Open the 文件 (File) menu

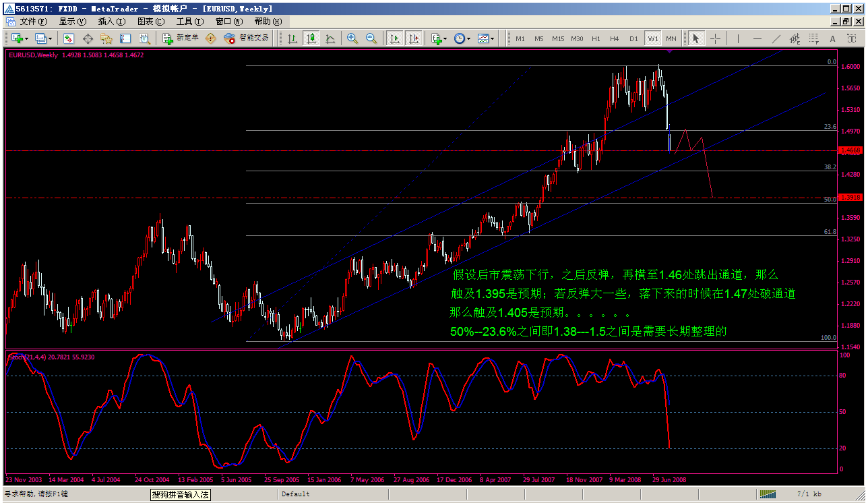pyautogui.click(x=34, y=22)
